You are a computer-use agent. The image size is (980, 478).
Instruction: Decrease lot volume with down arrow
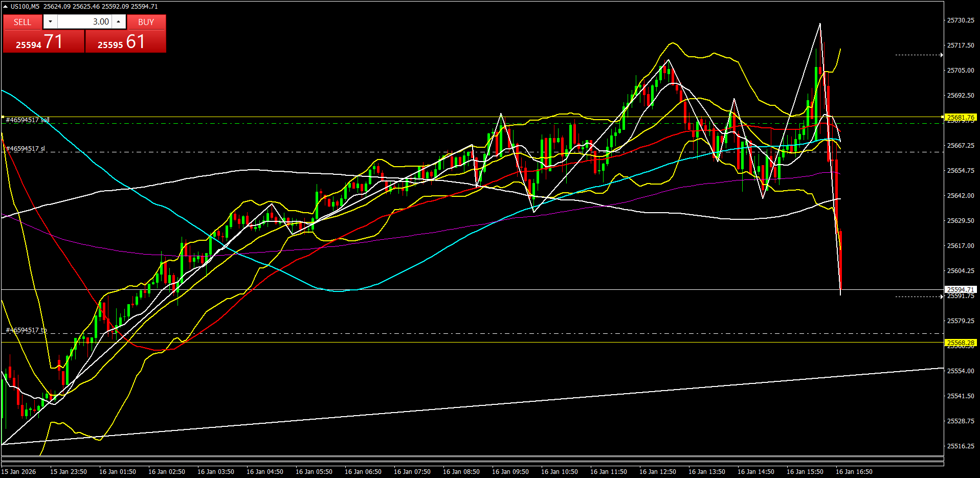point(50,21)
